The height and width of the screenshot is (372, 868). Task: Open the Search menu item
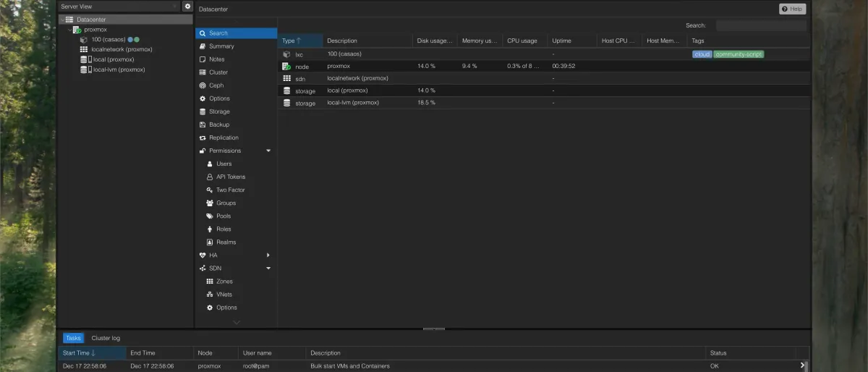click(236, 33)
